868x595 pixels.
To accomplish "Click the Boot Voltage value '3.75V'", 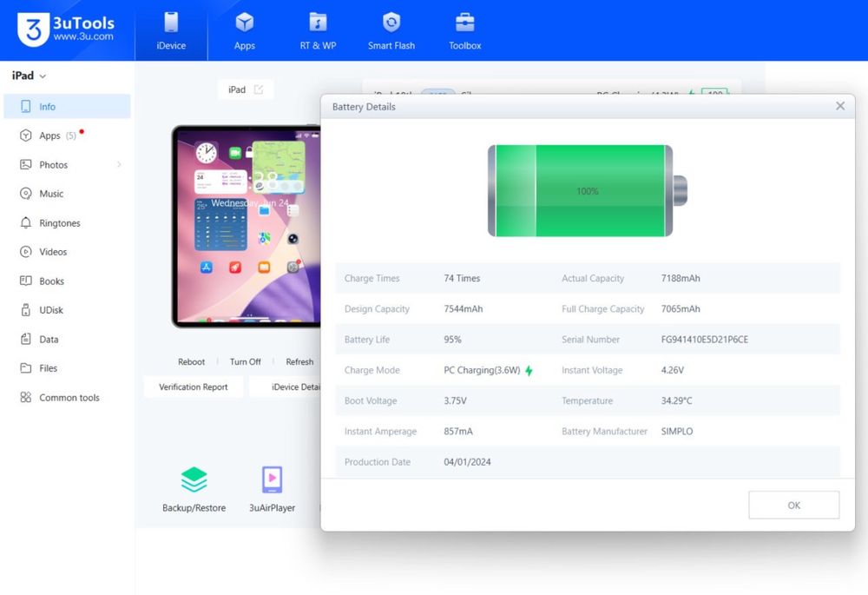I will pyautogui.click(x=455, y=400).
